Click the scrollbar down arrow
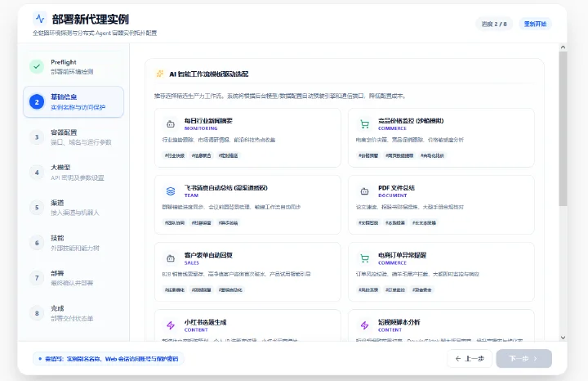 [563, 337]
